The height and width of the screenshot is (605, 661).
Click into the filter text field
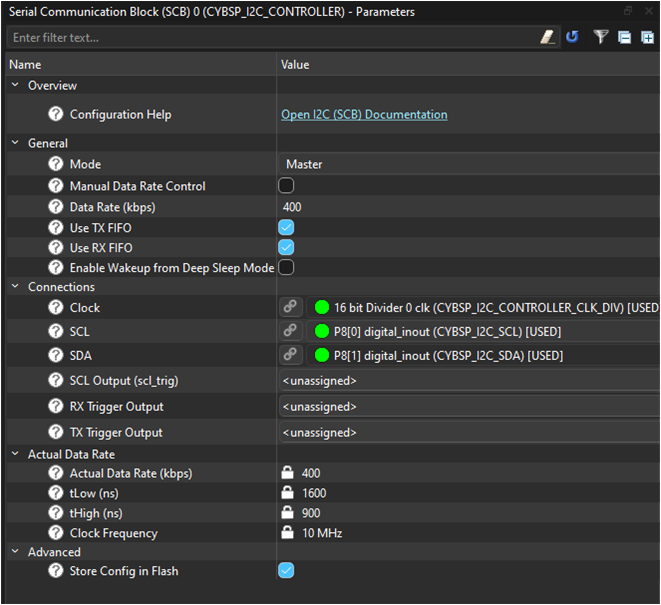pos(270,38)
